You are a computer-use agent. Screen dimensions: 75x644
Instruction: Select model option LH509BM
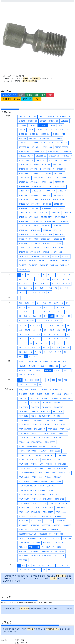[43, 125]
